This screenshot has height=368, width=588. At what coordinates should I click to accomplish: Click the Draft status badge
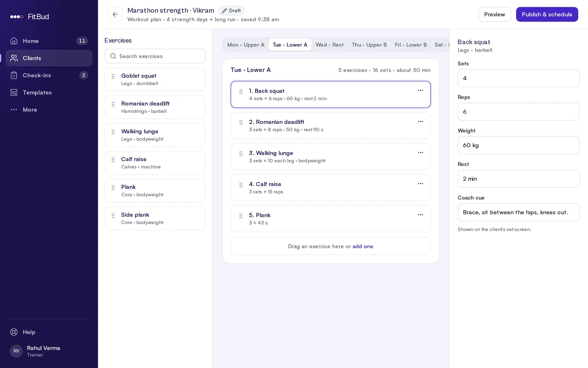tap(231, 11)
